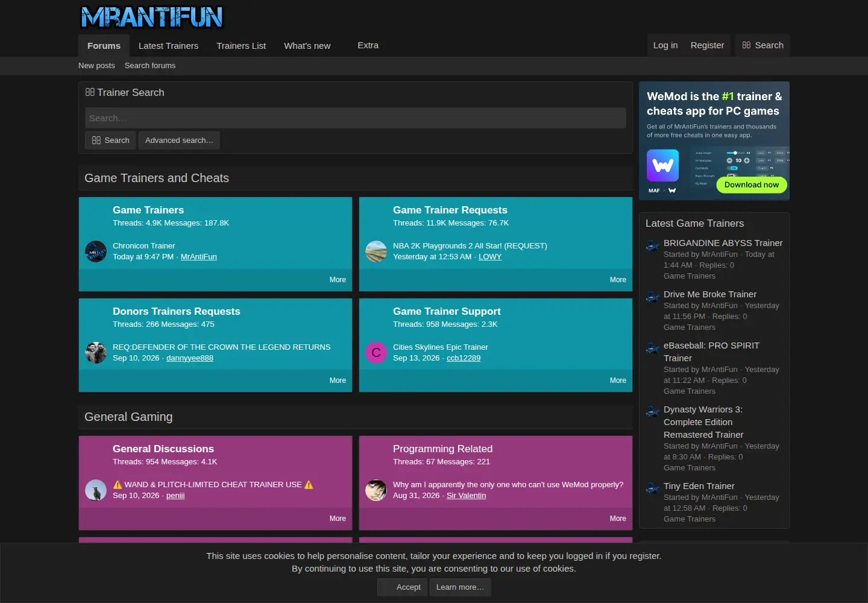Screen dimensions: 868x603
Task: Expand More in Game Trainer Support card
Action: pyautogui.click(x=618, y=380)
